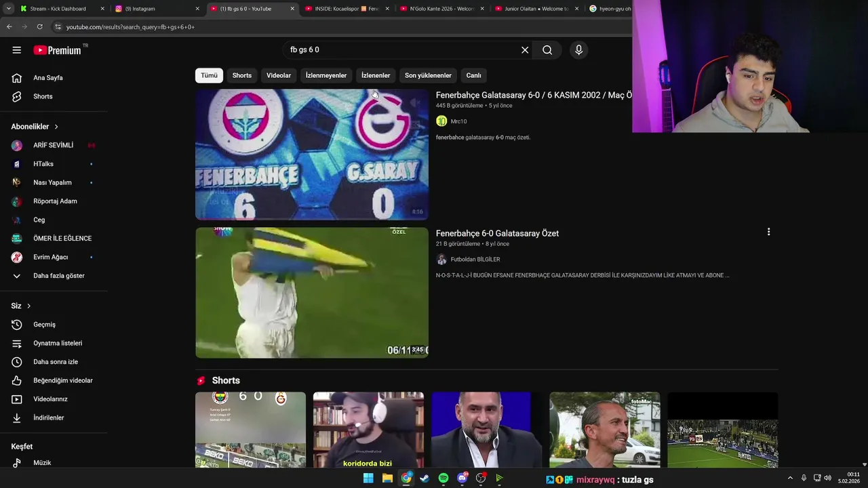The height and width of the screenshot is (488, 868).
Task: Clear the search box with the X
Action: (524, 50)
